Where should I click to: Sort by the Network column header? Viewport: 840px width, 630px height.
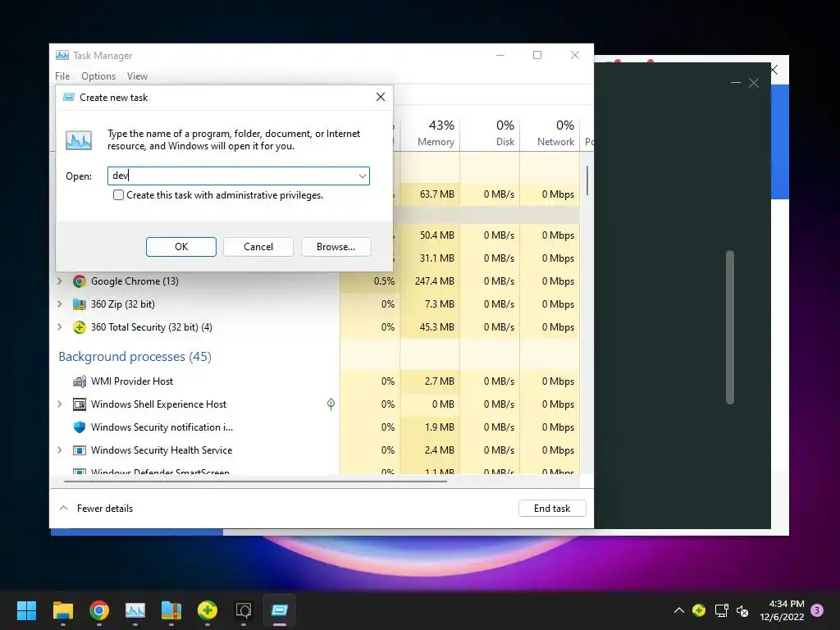click(x=550, y=133)
